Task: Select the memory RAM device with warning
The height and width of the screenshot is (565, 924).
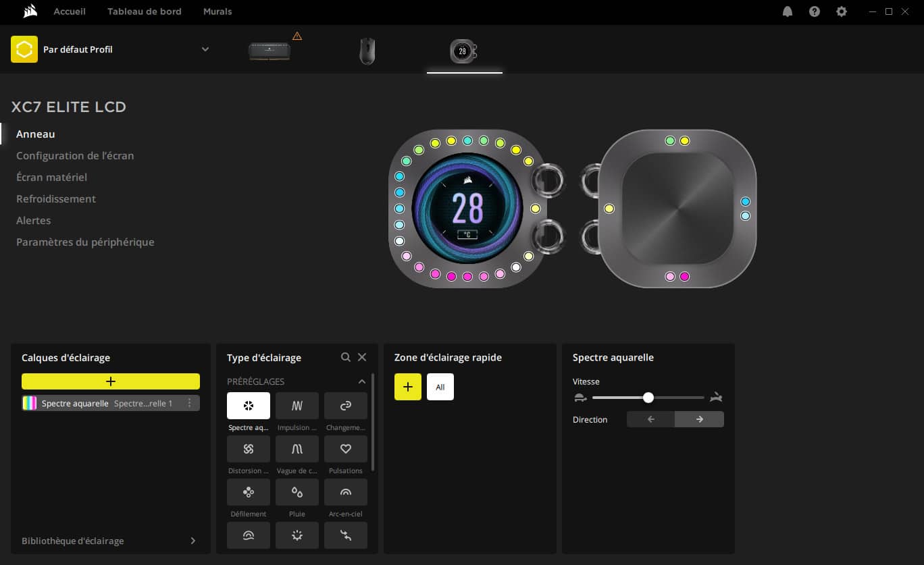Action: (x=270, y=51)
